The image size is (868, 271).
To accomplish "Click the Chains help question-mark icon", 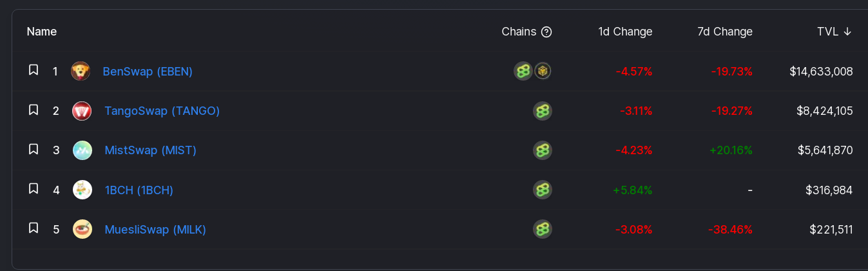I will tap(546, 32).
